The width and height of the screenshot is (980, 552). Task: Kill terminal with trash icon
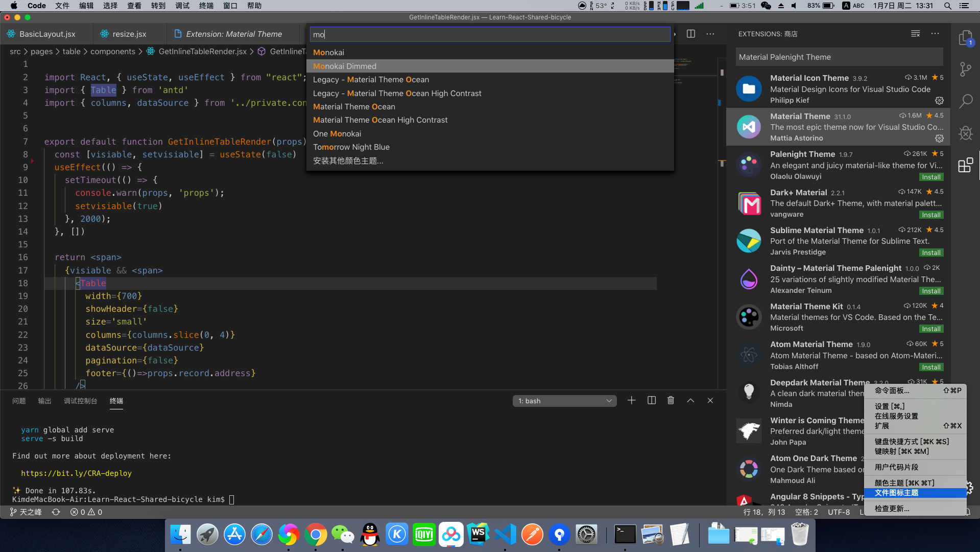coord(671,400)
